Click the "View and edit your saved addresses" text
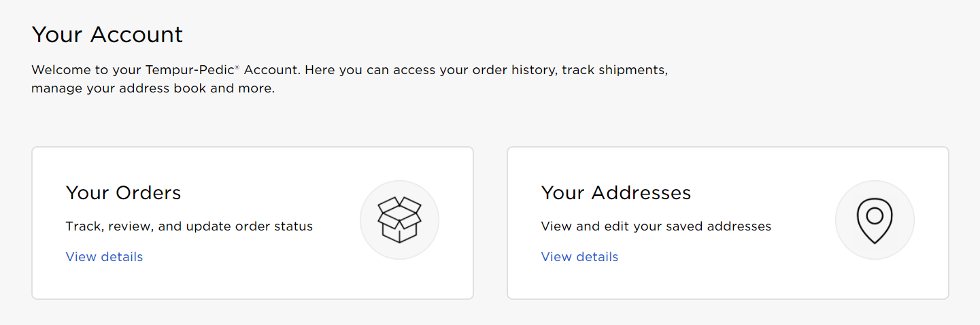Screen dimensions: 980x325 click(x=656, y=226)
